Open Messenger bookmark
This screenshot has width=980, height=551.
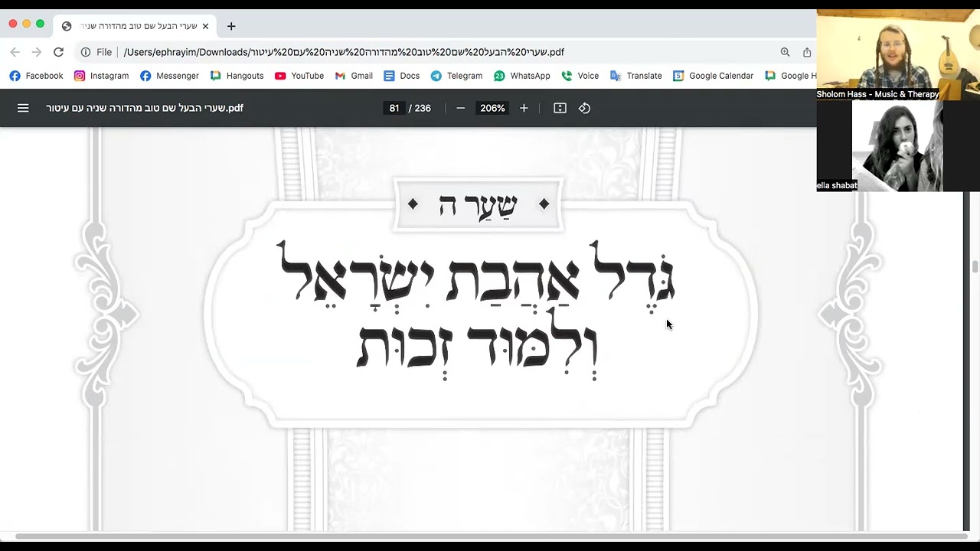pos(169,76)
